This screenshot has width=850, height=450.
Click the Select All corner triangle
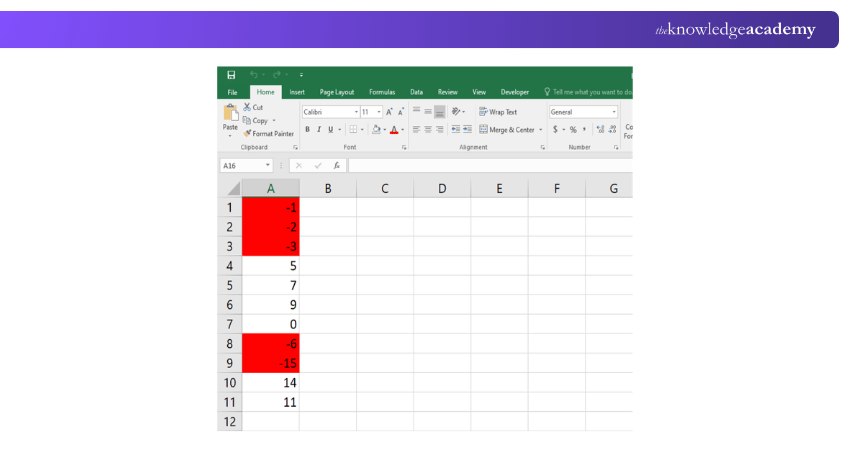pyautogui.click(x=234, y=189)
